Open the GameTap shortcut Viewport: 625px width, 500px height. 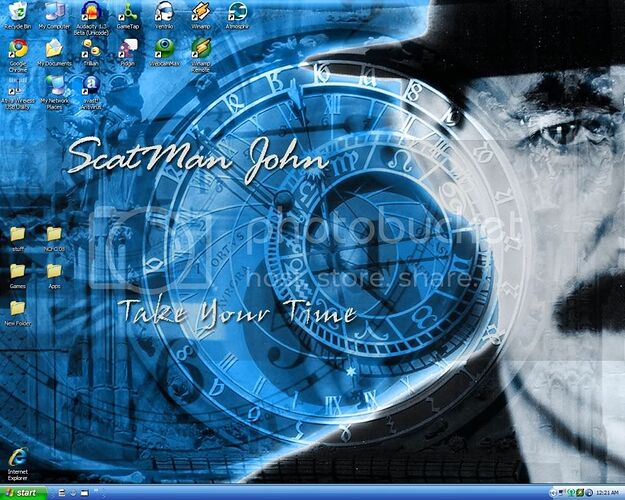pyautogui.click(x=128, y=13)
